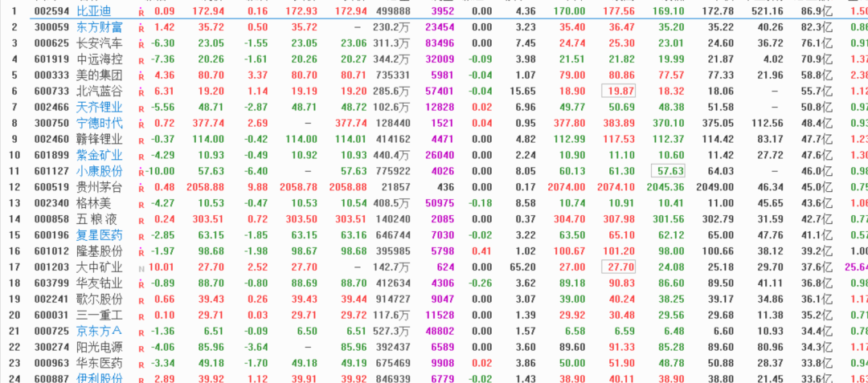This screenshot has height=383, width=868.
Task: Select the turnover rate 65.20
Action: (x=522, y=267)
